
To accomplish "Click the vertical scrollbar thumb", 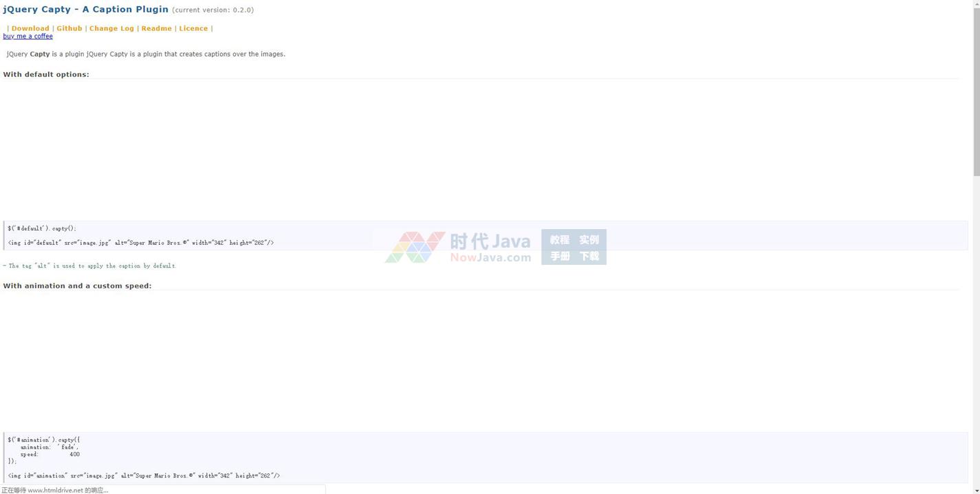I will pyautogui.click(x=976, y=89).
